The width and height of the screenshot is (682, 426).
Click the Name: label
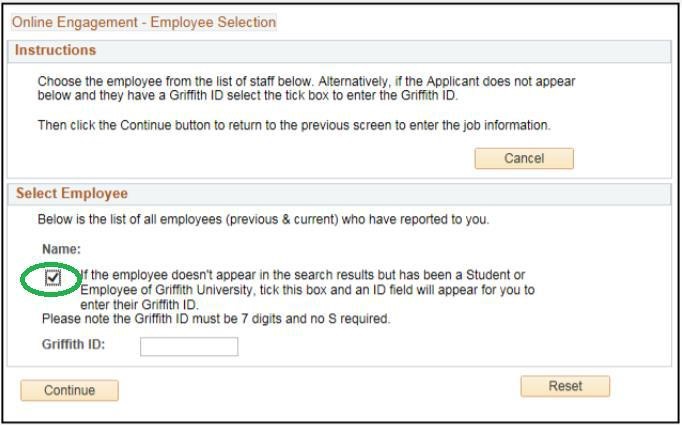click(x=61, y=249)
